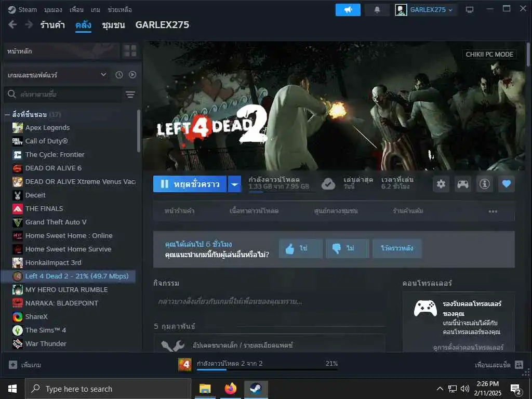This screenshot has width=532, height=399.
Task: Toggle the ready-to-play filter icon
Action: (132, 75)
